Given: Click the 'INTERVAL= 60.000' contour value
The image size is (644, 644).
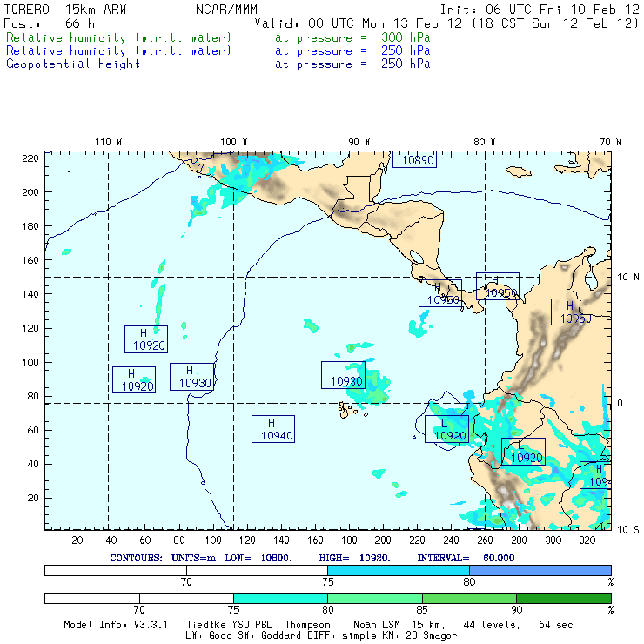Looking at the screenshot, I should point(466,558).
